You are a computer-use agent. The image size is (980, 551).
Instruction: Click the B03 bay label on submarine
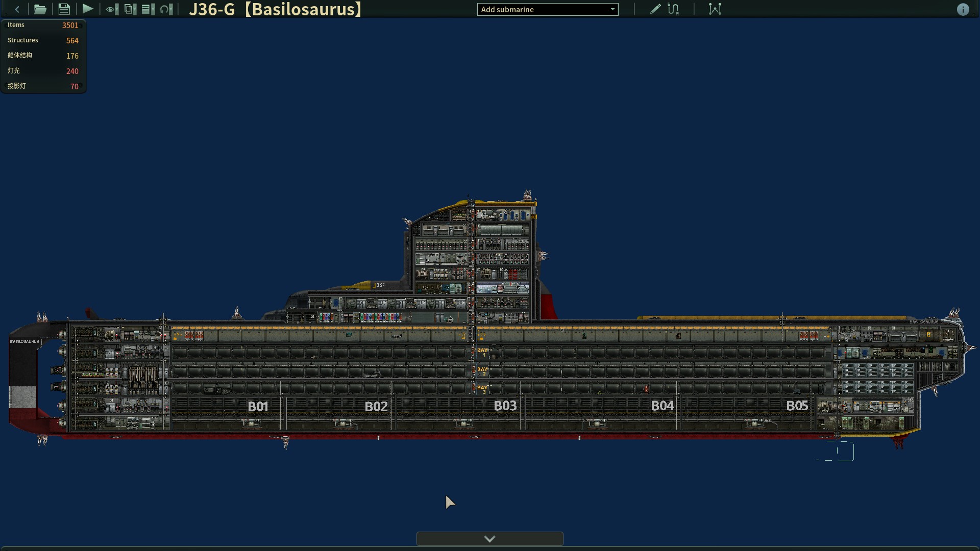click(505, 406)
